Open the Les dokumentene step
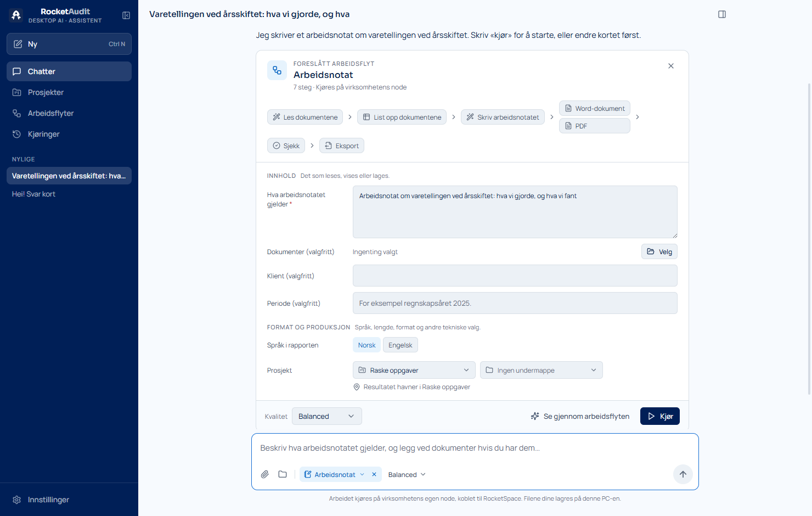The width and height of the screenshot is (812, 516). pyautogui.click(x=305, y=117)
